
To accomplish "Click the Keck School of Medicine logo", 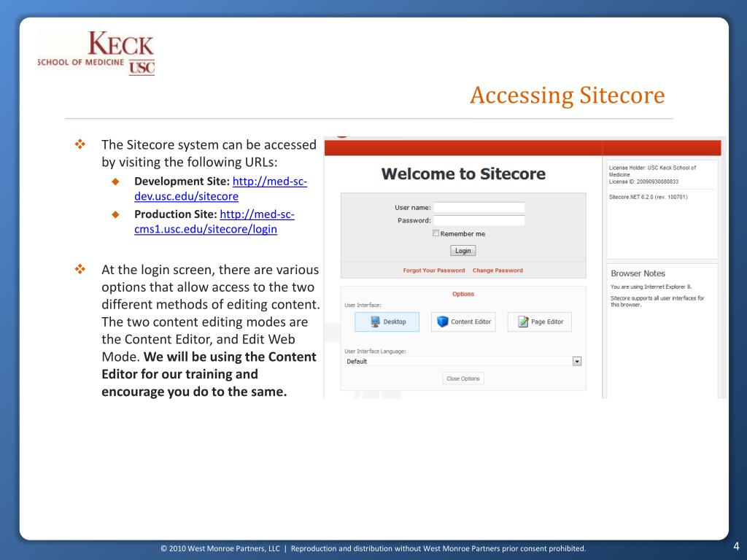I will click(x=96, y=52).
